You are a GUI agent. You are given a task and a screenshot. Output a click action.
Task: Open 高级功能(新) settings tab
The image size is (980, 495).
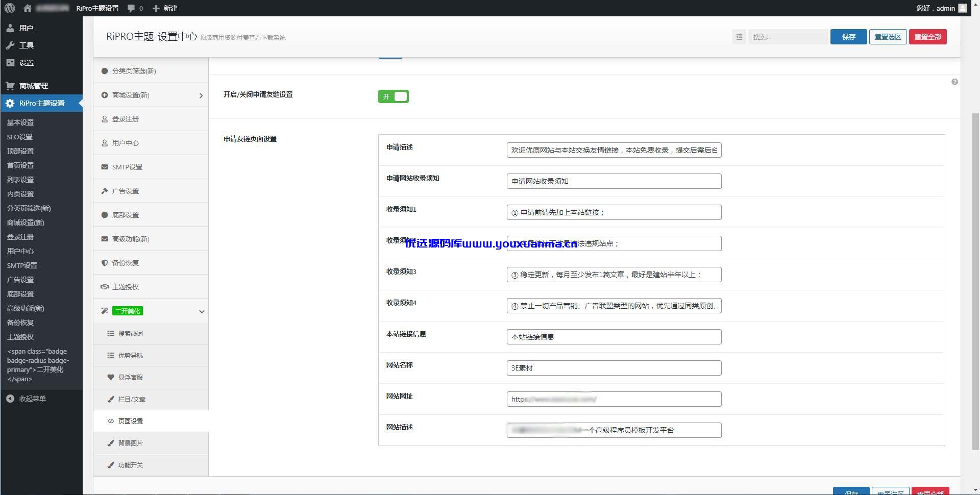[151, 239]
